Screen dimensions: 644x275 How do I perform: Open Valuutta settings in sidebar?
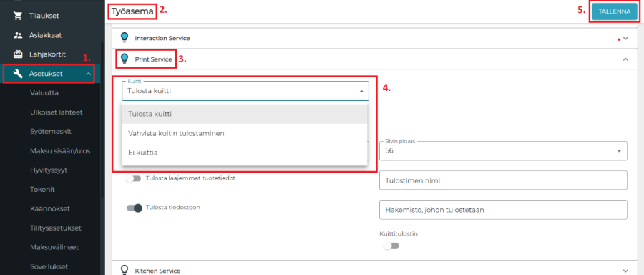(x=44, y=93)
